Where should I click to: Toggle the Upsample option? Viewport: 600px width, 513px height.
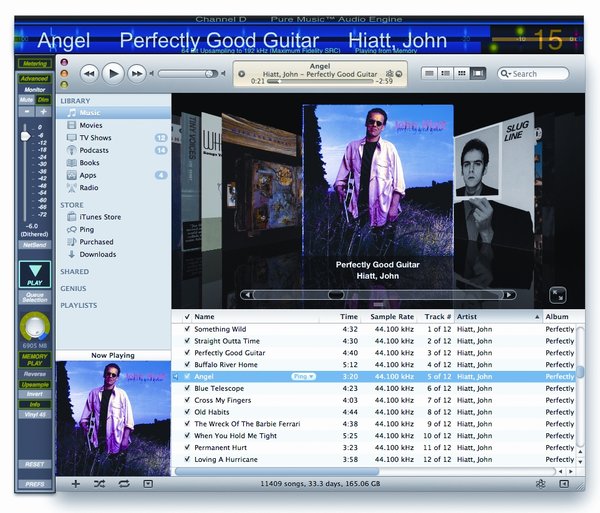35,384
